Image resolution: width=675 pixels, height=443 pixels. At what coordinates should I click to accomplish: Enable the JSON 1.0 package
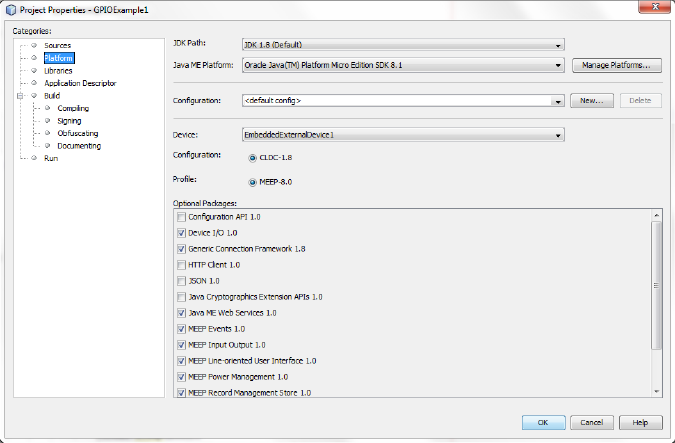tap(181, 281)
